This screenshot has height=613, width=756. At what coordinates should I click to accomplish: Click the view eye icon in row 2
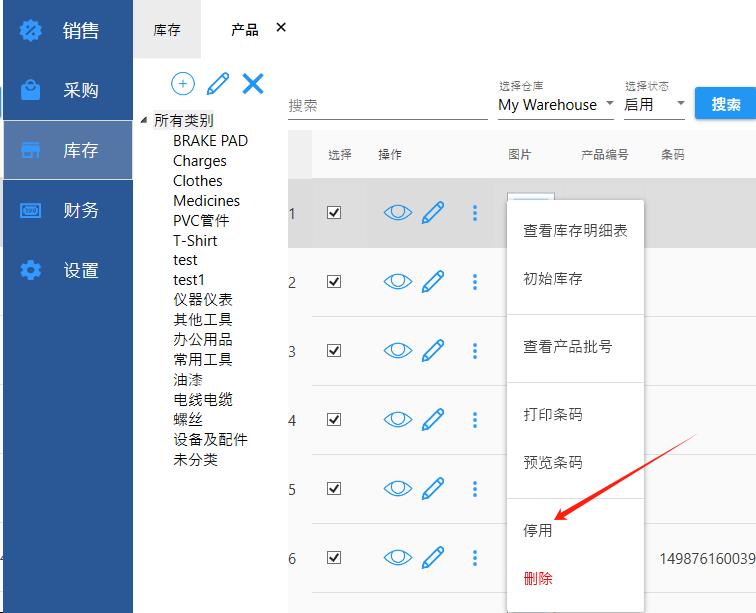point(398,282)
